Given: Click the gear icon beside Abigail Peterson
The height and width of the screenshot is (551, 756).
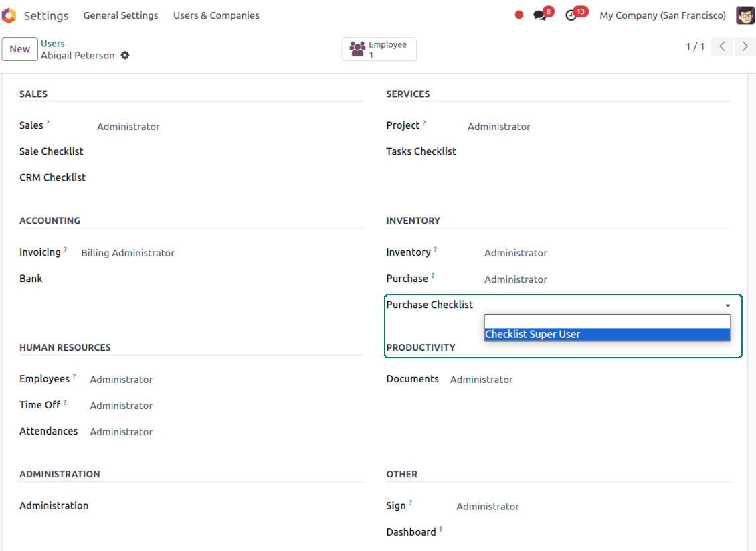Looking at the screenshot, I should click(125, 56).
